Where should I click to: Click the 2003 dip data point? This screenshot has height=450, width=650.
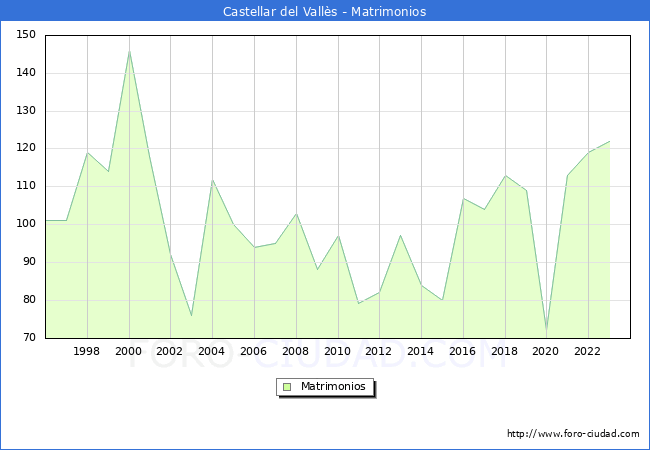click(x=192, y=315)
